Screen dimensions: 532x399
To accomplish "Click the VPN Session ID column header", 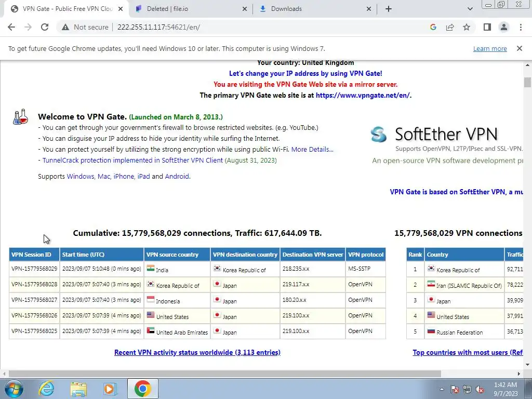I will (x=34, y=255).
